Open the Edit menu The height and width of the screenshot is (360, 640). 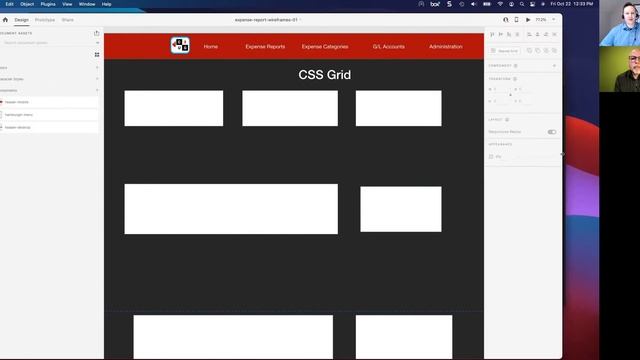click(x=9, y=4)
